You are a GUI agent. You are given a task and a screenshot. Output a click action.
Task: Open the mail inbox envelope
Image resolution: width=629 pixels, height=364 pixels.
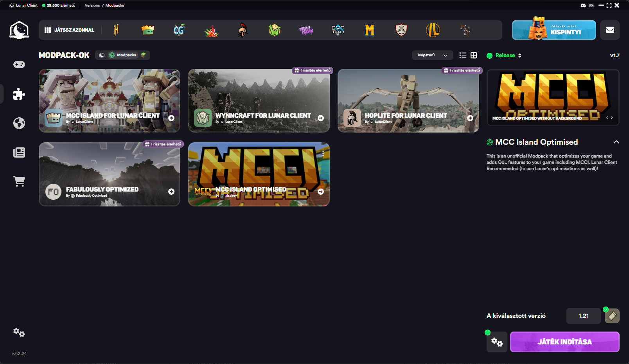pos(610,30)
